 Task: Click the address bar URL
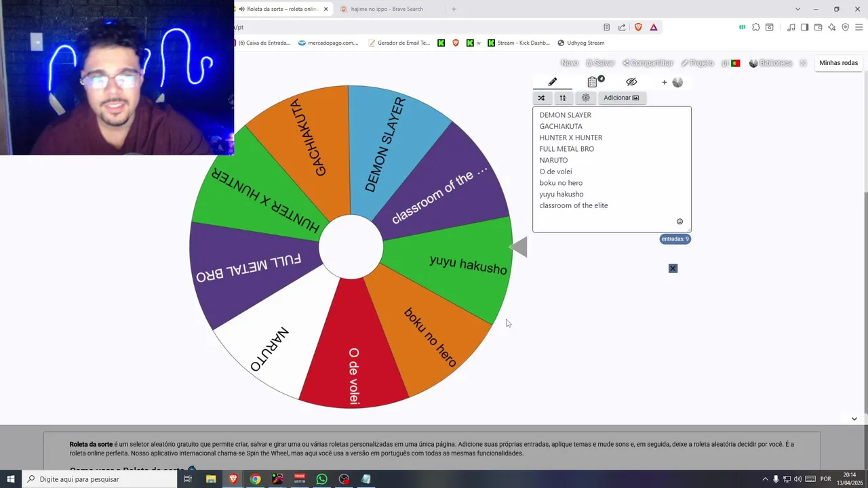tap(414, 27)
